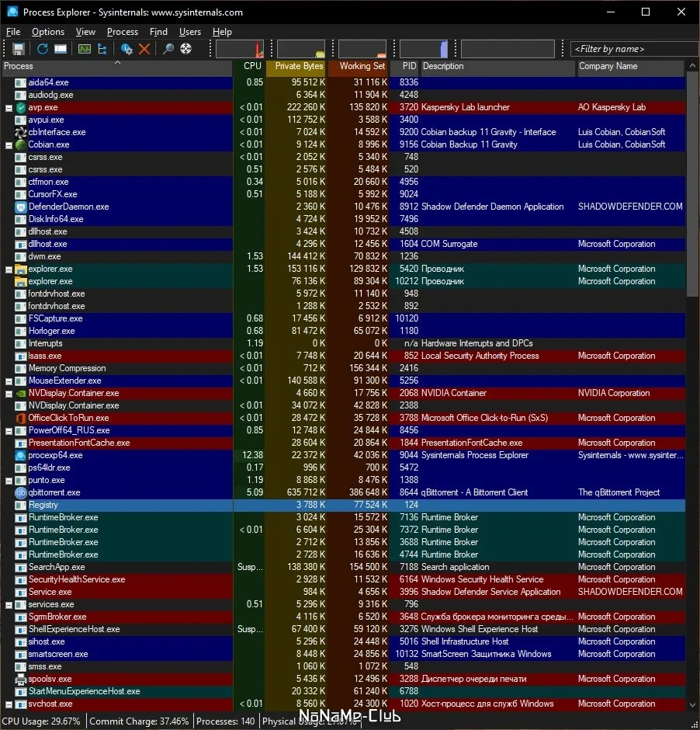
Task: Click the yellow commit history mini graph
Action: 301,49
